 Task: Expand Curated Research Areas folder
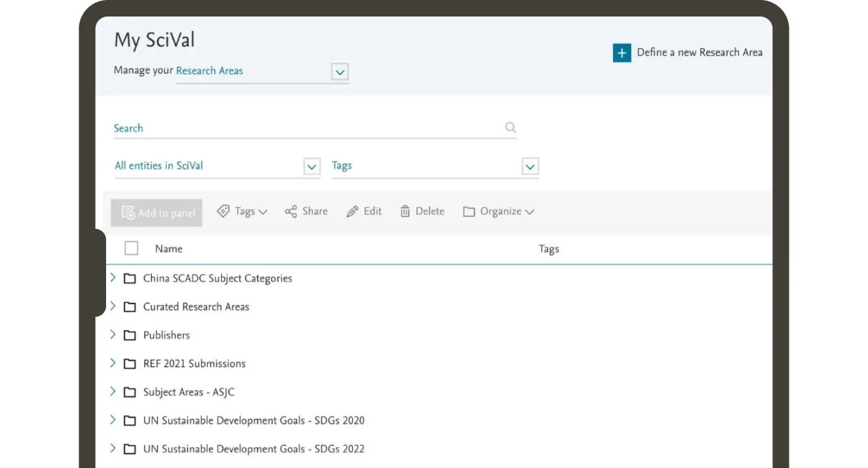[x=113, y=306]
